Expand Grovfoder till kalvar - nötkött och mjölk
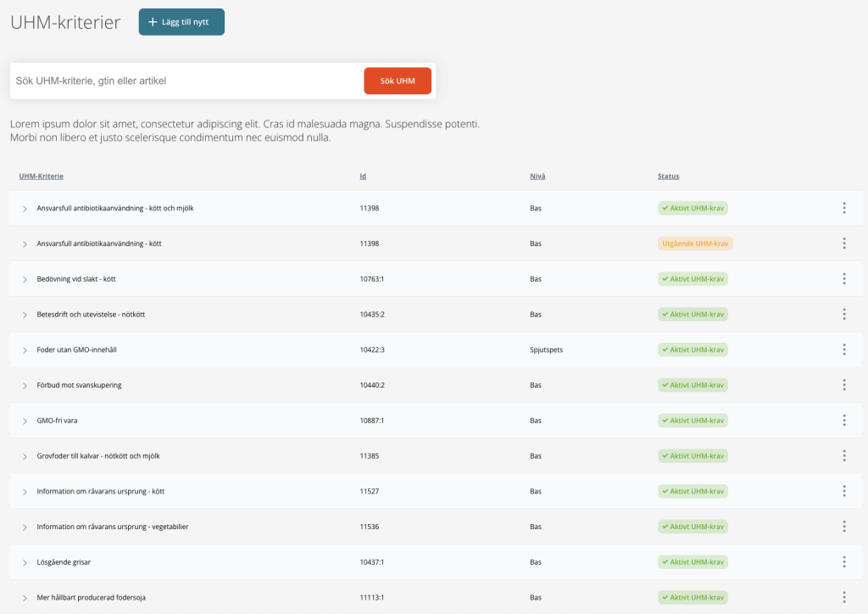 pos(25,457)
